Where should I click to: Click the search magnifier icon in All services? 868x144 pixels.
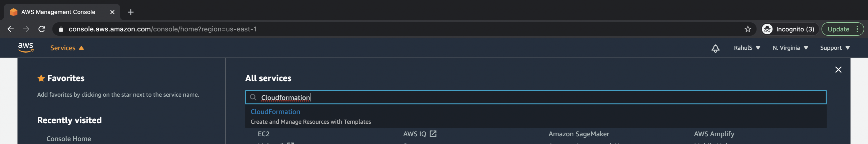pos(253,97)
